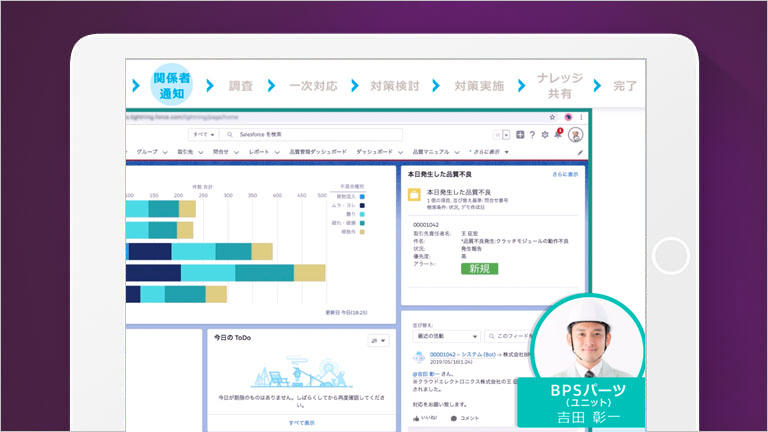
Task: Open the user profile avatar
Action: [576, 134]
